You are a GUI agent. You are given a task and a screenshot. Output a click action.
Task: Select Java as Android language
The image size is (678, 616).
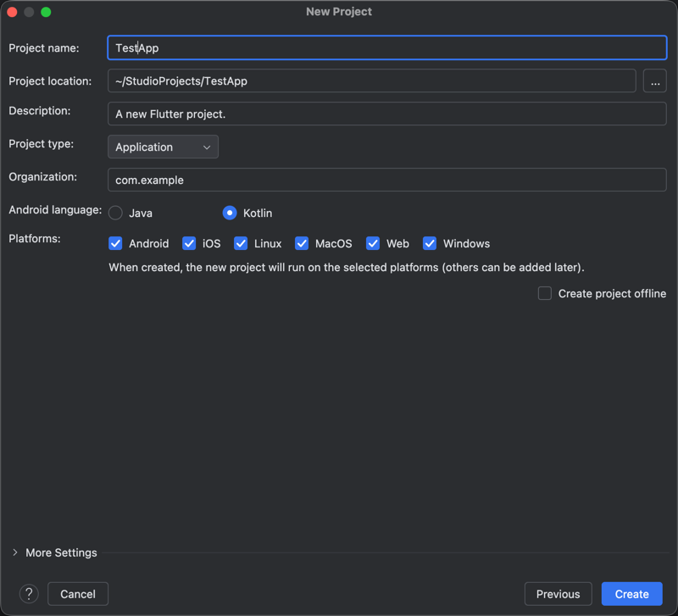click(115, 214)
